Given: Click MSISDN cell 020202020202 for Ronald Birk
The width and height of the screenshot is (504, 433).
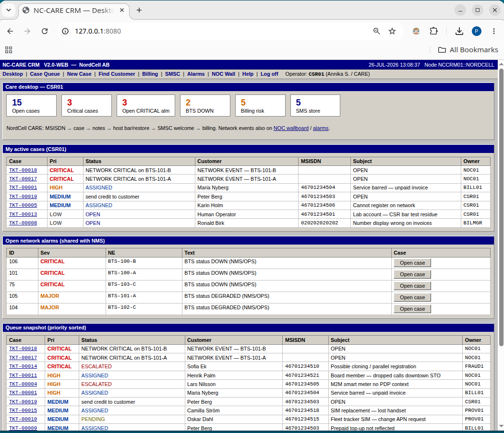Looking at the screenshot, I should point(324,223).
